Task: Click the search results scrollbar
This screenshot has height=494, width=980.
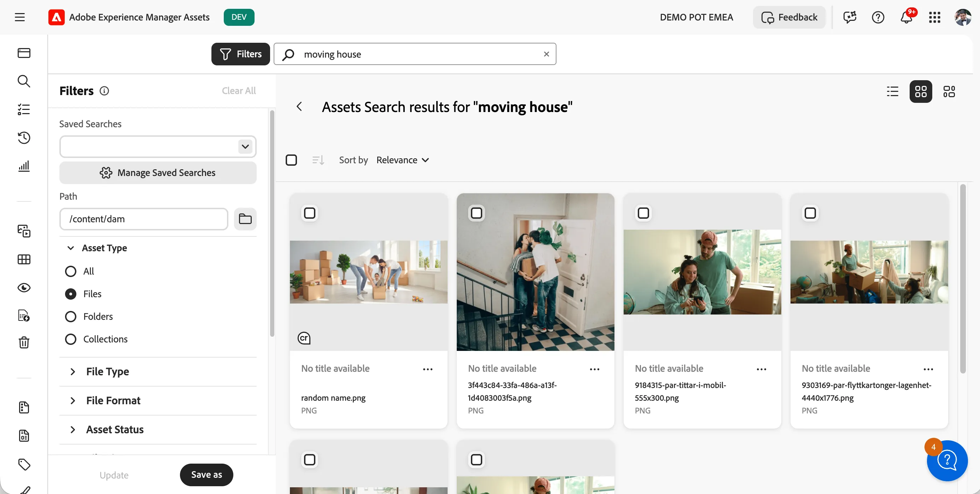Action: click(963, 279)
